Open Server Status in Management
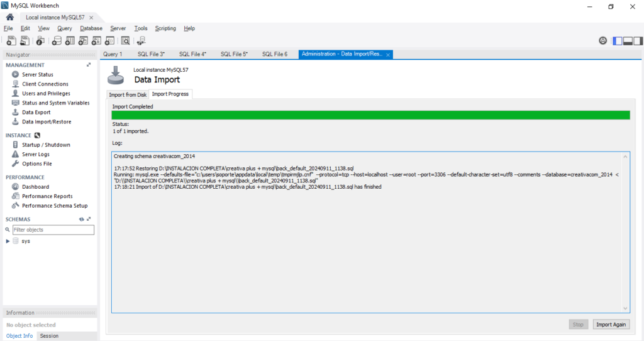The width and height of the screenshot is (644, 341). pyautogui.click(x=37, y=74)
